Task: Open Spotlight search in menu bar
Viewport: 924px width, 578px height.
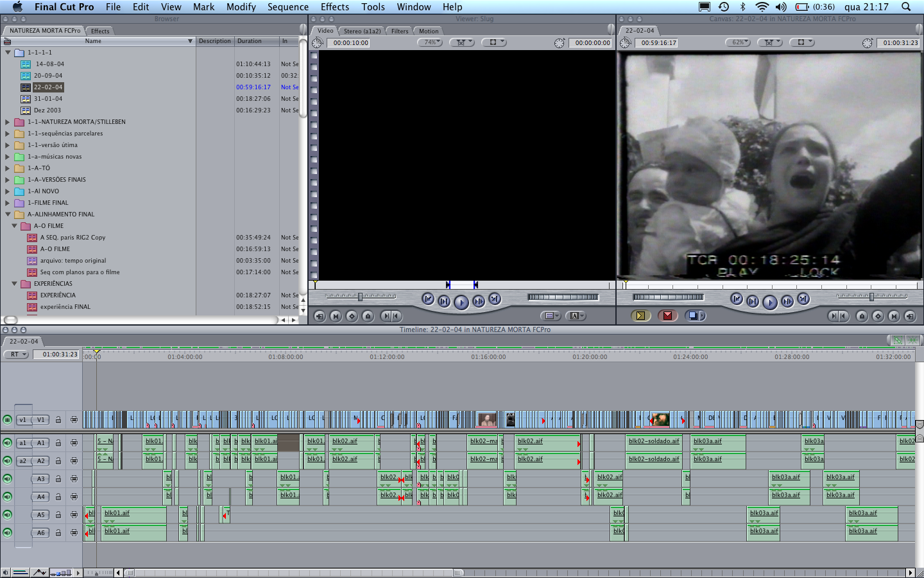Action: point(906,7)
